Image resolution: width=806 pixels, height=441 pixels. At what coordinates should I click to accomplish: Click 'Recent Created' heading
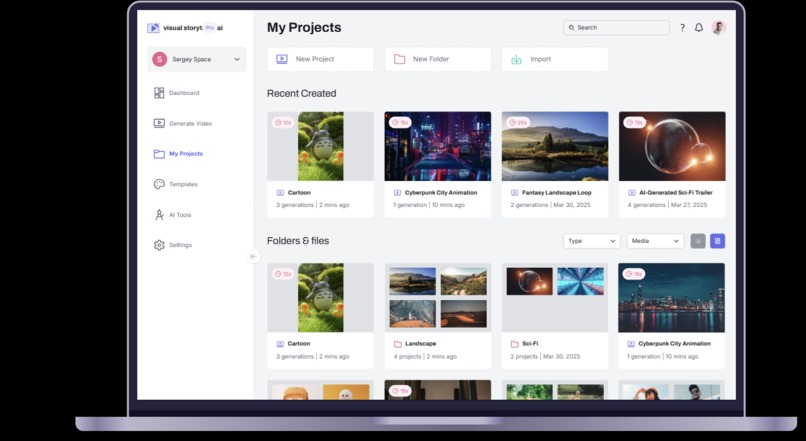302,94
